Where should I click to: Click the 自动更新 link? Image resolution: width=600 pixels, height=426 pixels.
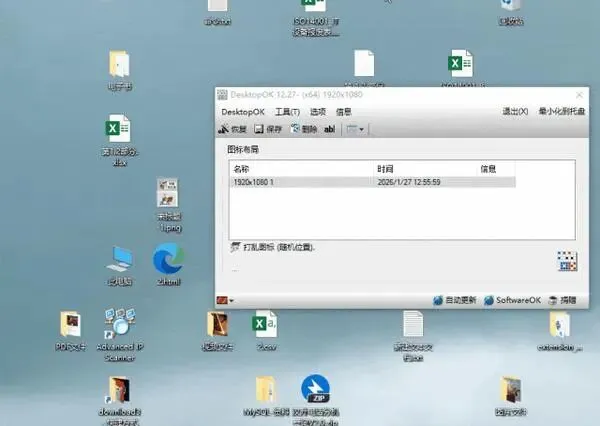pyautogui.click(x=455, y=300)
